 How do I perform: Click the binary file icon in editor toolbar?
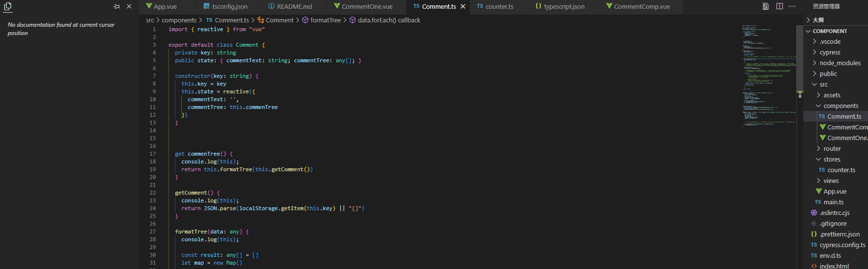coord(766,6)
